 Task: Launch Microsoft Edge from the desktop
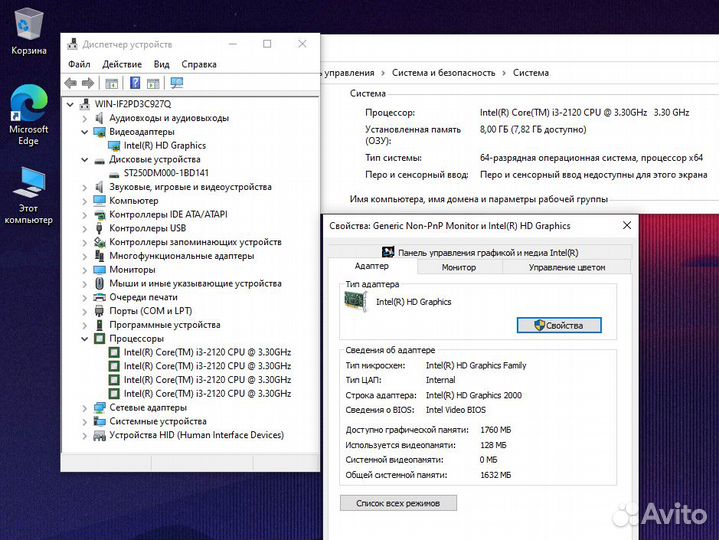click(x=28, y=115)
